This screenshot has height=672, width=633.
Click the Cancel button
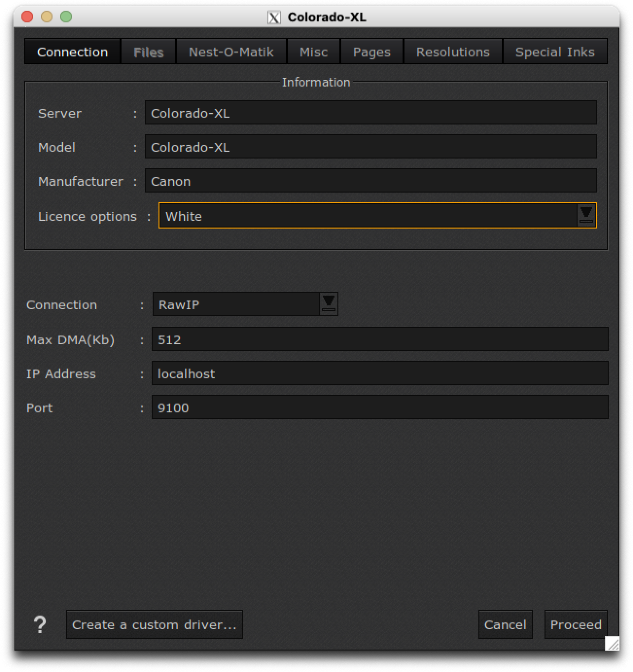coord(505,624)
